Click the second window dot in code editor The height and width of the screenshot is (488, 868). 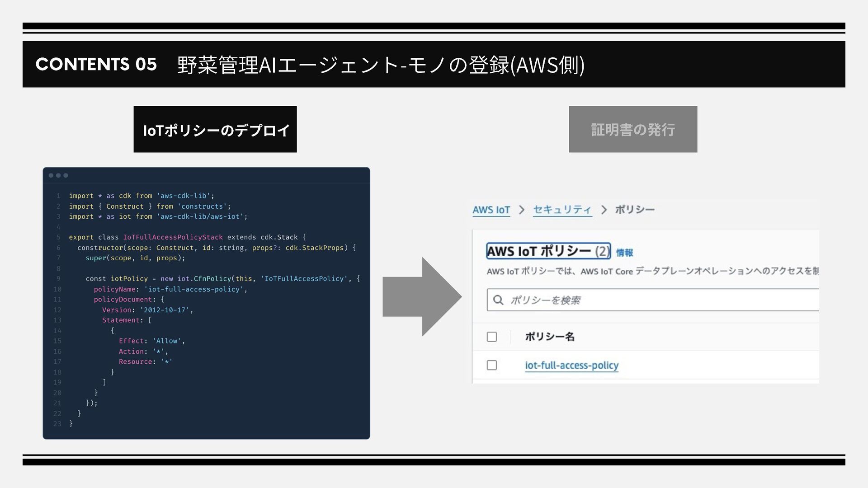pyautogui.click(x=58, y=175)
